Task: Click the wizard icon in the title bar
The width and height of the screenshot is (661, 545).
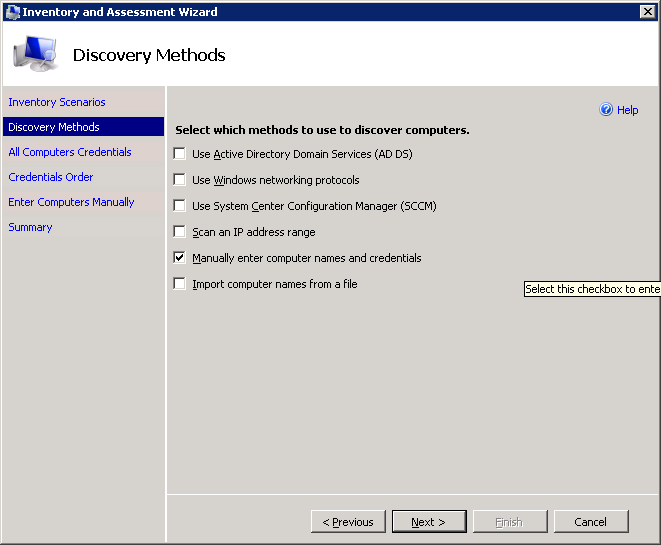Action: pyautogui.click(x=12, y=12)
